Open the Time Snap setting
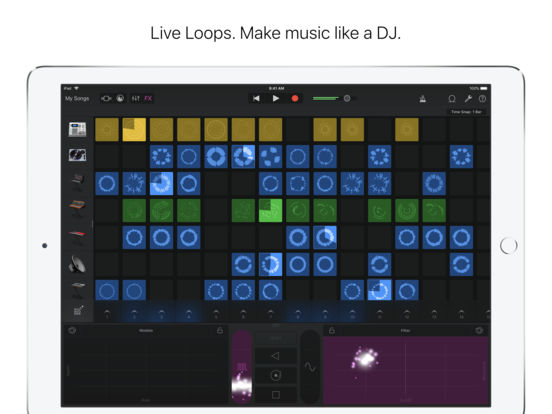552x414 pixels. 466,112
